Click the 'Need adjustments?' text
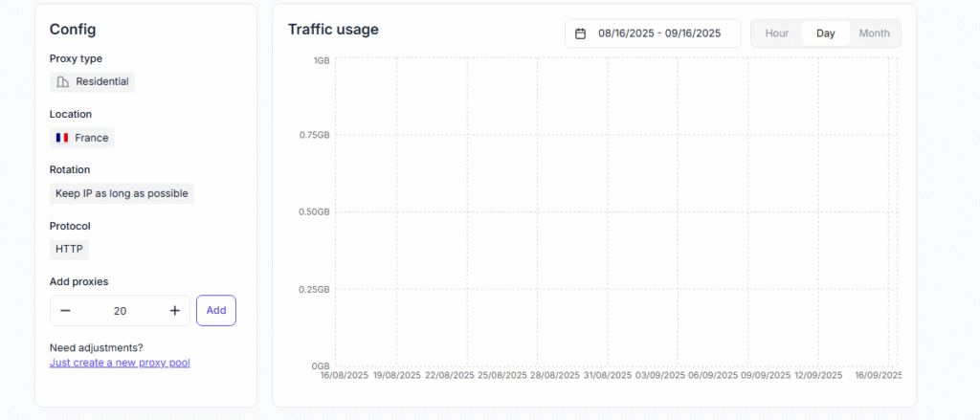The image size is (980, 420). pos(97,348)
